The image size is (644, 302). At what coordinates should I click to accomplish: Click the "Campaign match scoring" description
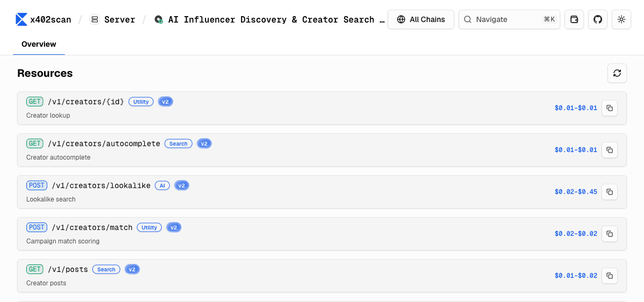[63, 241]
